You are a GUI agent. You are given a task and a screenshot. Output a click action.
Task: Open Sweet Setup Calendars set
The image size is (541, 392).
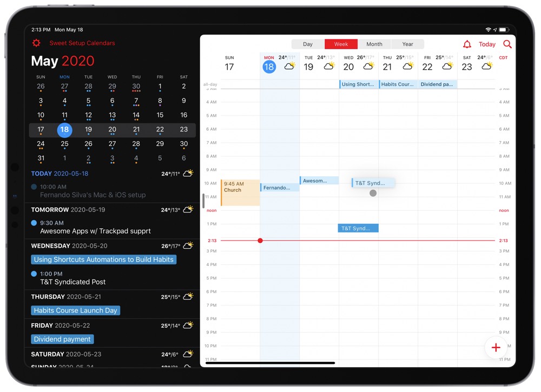point(82,43)
